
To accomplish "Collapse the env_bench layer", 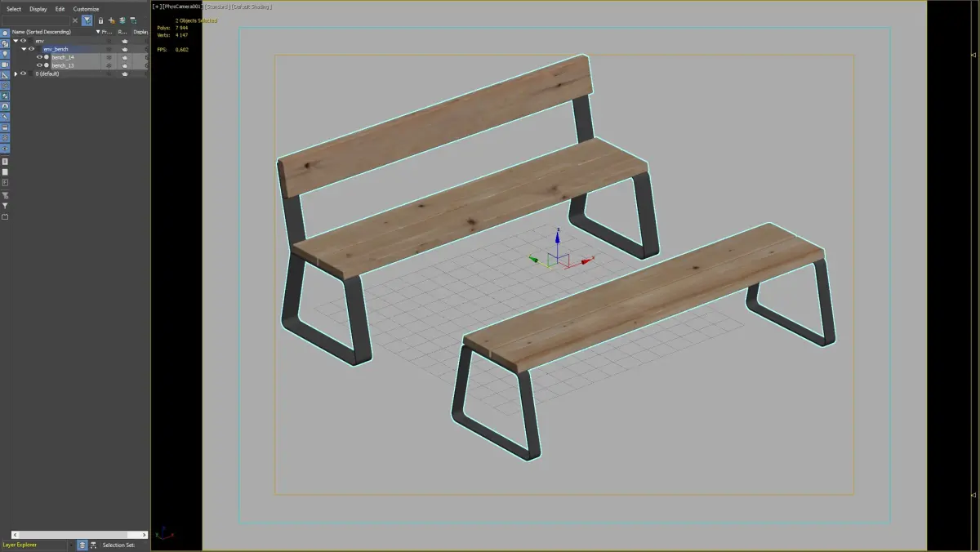I will coord(24,49).
